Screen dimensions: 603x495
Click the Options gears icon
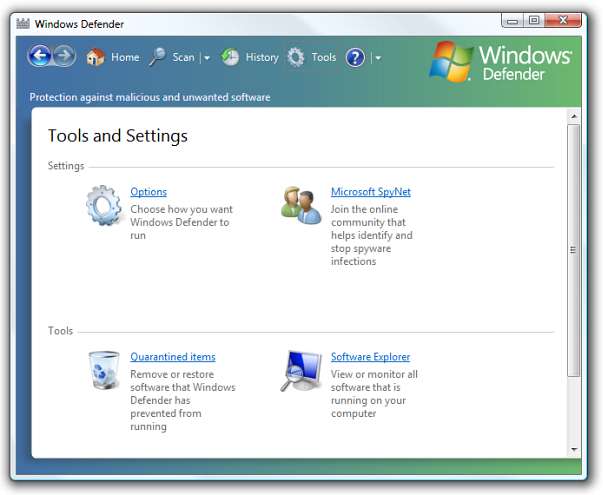(x=103, y=205)
